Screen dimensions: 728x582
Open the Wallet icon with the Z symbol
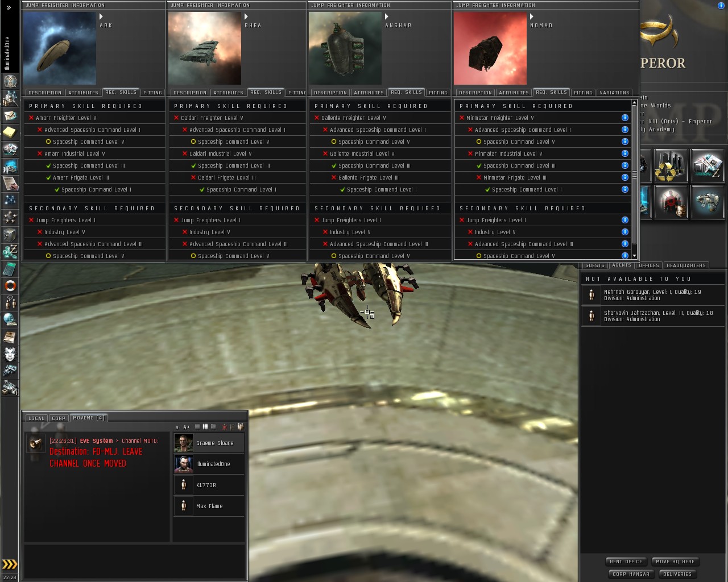(x=10, y=251)
